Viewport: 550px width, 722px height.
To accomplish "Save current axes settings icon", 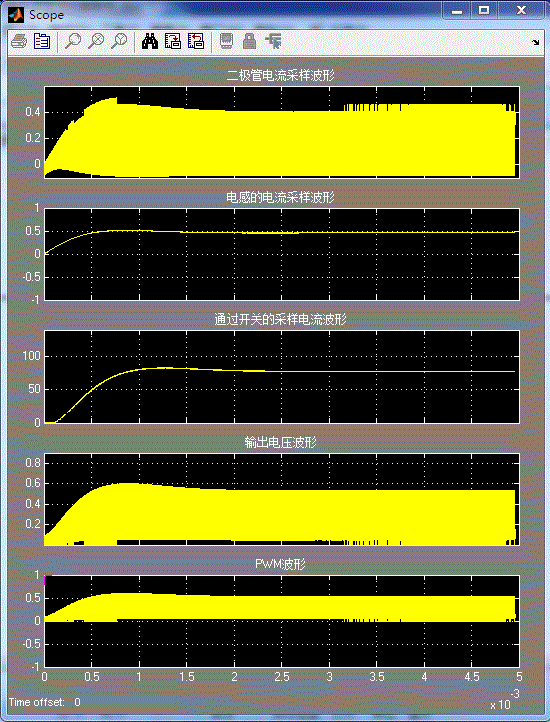I will point(173,42).
